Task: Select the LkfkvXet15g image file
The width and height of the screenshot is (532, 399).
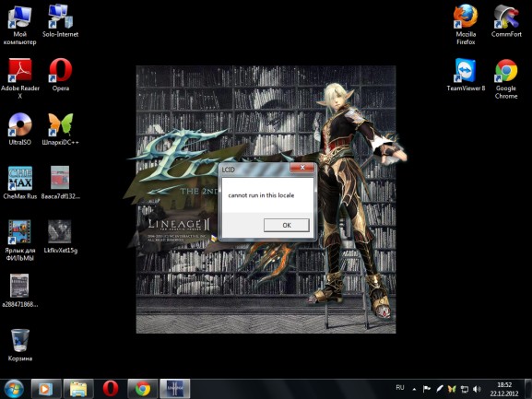Action: 61,237
